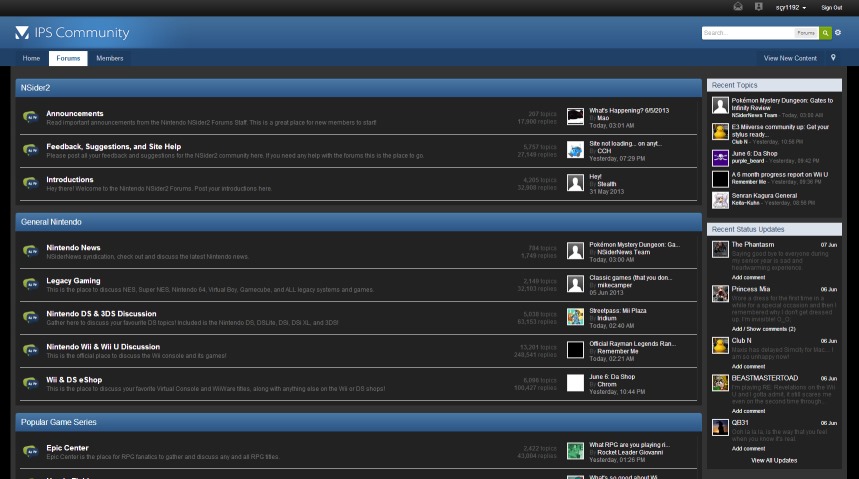
Task: Open the Wii & DS eShop forum
Action: [x=74, y=379]
